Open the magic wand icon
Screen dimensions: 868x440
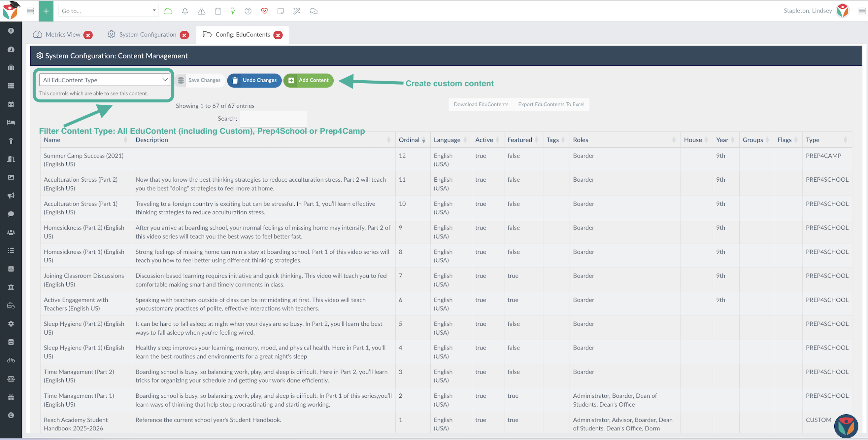296,11
